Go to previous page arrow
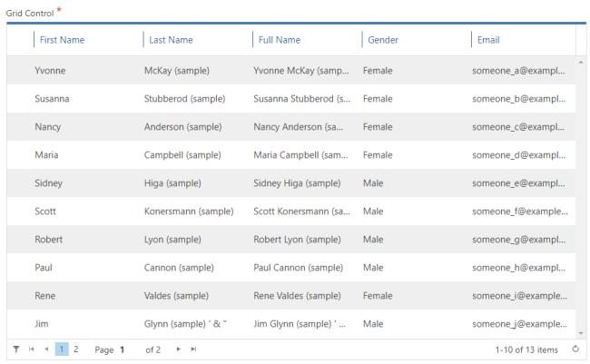 click(46, 349)
